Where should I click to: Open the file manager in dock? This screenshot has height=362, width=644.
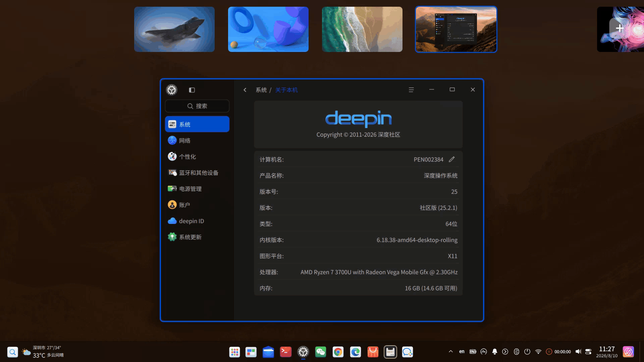[x=268, y=352]
